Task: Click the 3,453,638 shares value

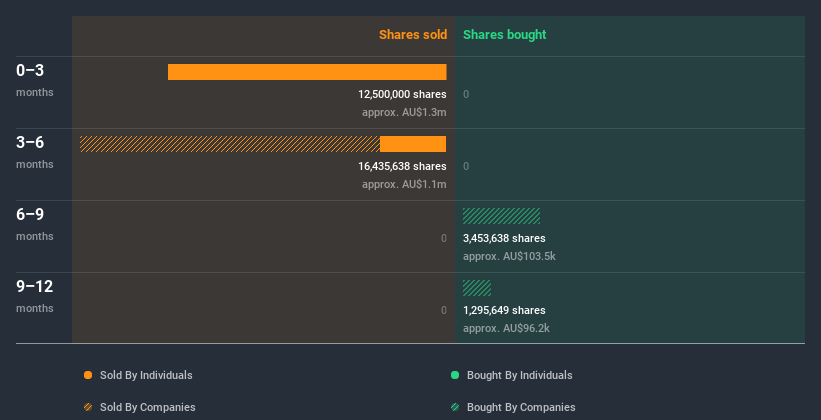Action: [x=504, y=238]
